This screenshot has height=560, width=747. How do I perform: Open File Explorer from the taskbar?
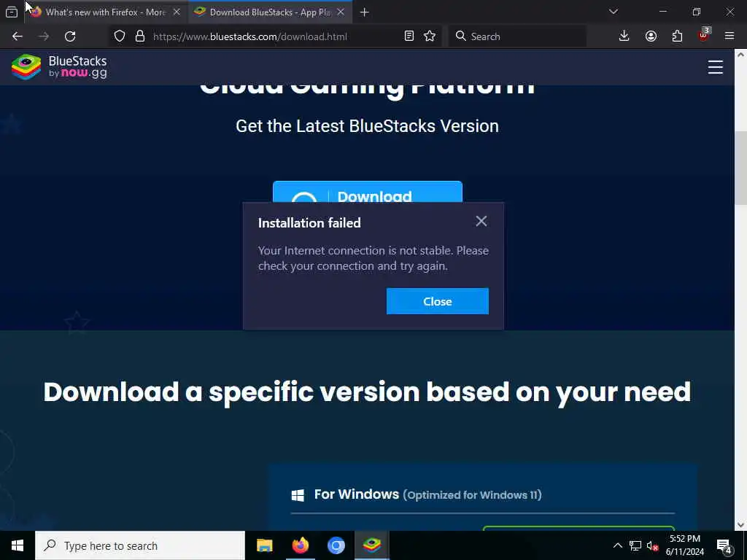[264, 545]
